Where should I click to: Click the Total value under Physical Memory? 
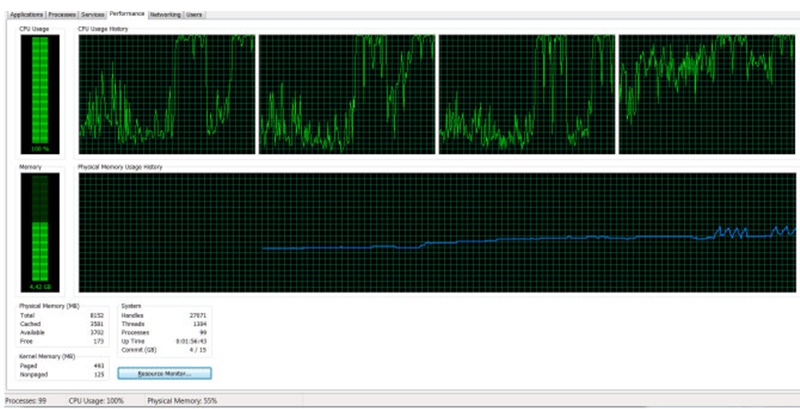[x=96, y=314]
